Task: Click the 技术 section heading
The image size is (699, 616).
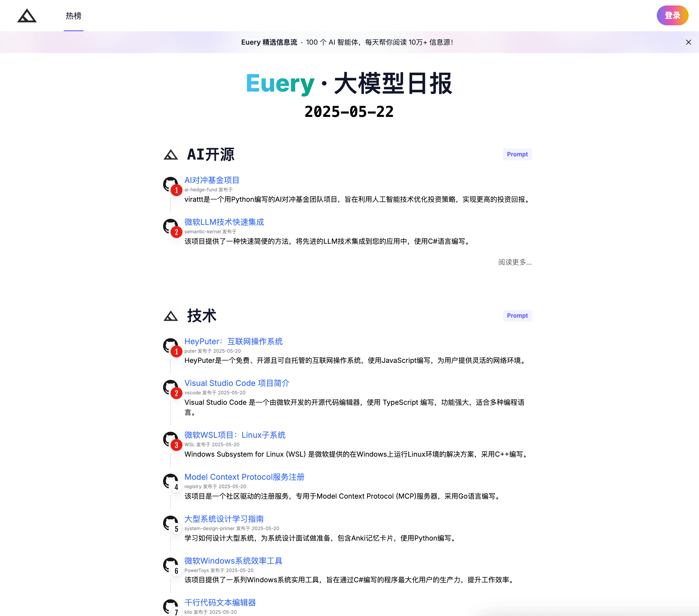Action: click(x=201, y=316)
